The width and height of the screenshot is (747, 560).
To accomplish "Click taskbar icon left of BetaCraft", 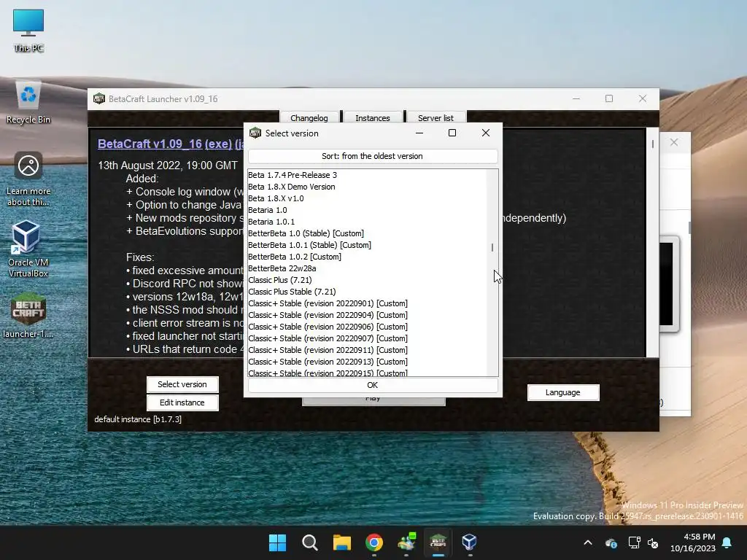I will point(406,542).
